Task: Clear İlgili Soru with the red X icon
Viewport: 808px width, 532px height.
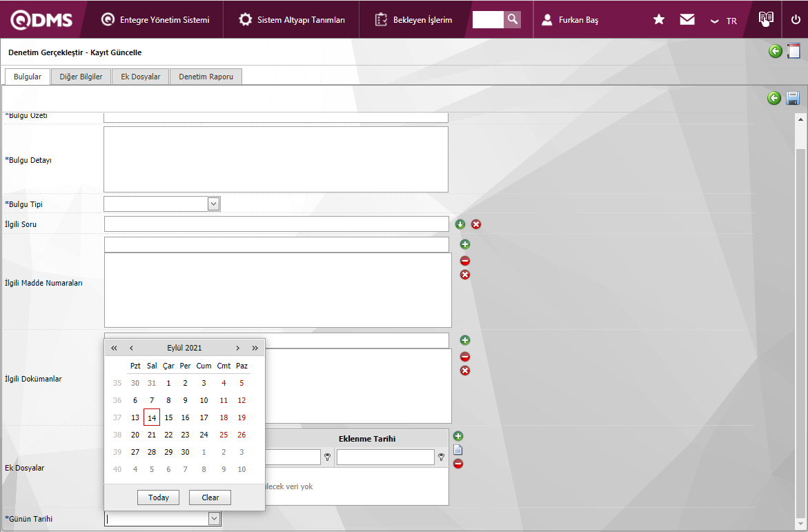Action: tap(476, 224)
